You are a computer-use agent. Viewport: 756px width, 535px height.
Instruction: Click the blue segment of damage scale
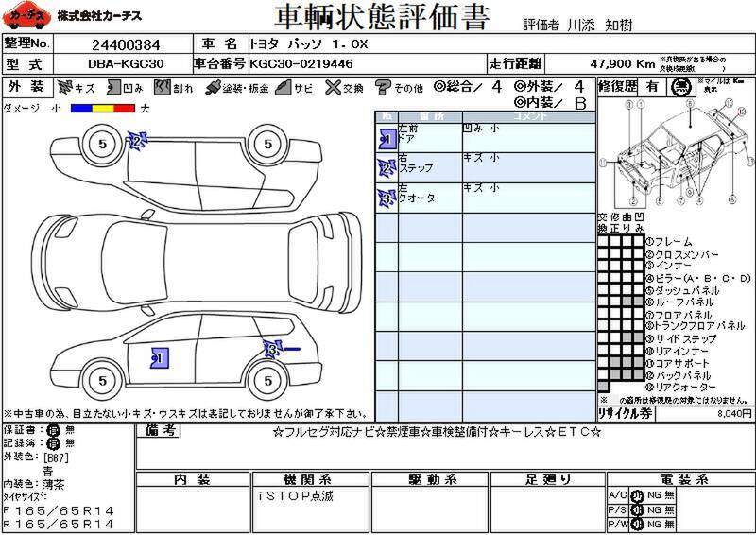[81, 109]
